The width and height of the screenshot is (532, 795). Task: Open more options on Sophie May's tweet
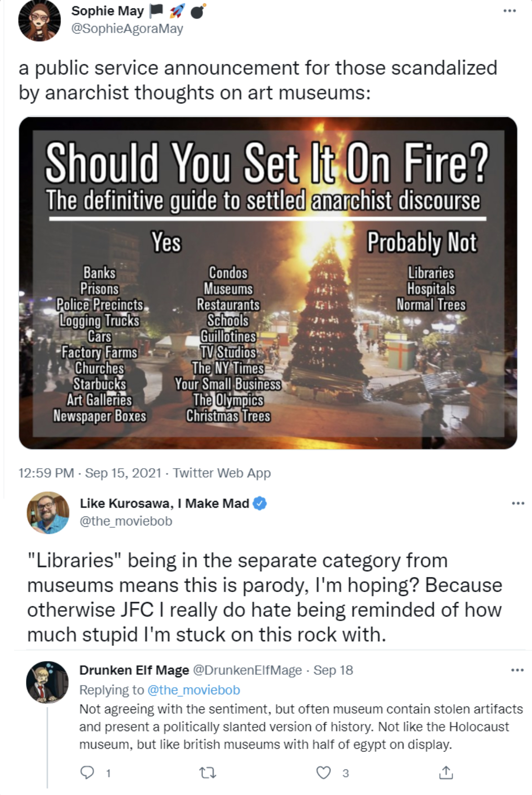tap(509, 11)
